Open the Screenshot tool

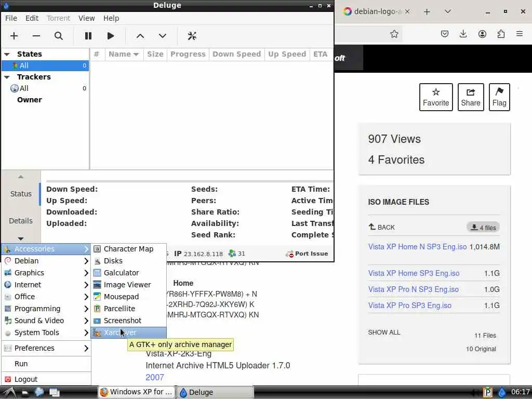pos(129,321)
